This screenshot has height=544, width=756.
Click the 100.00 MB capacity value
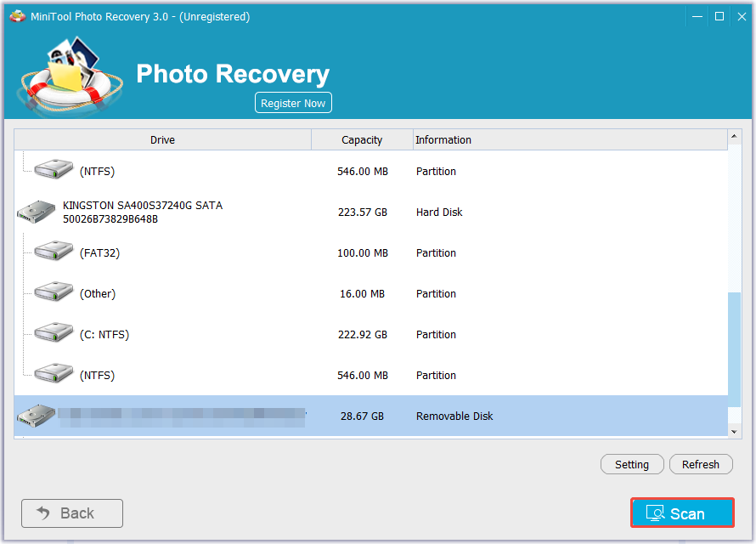(x=363, y=252)
